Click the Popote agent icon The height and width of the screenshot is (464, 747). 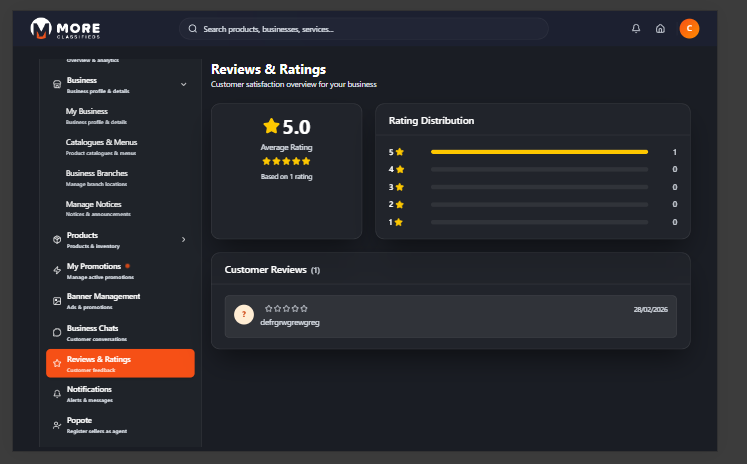click(x=57, y=425)
